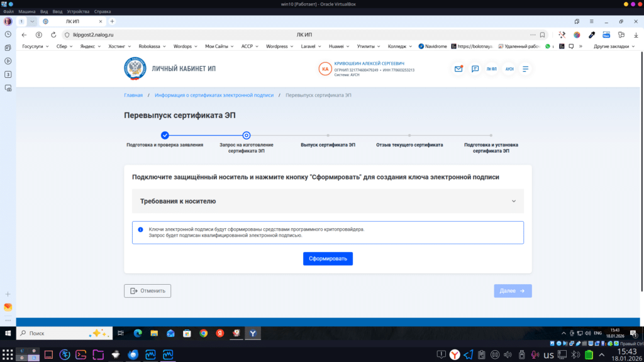The image size is (644, 362).
Task: Open the hamburger menu icon in the cabinet header
Action: (526, 69)
